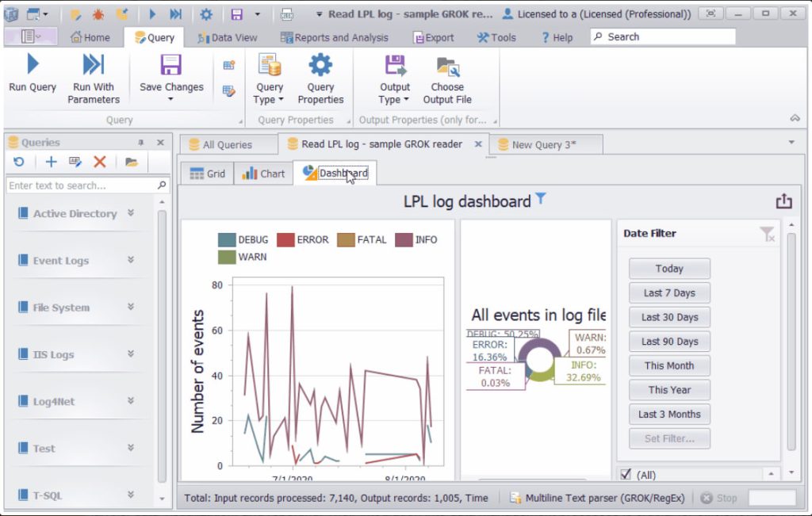Toggle the DEBUG series legend marker
Viewport: 812px width, 516px height.
pos(226,239)
